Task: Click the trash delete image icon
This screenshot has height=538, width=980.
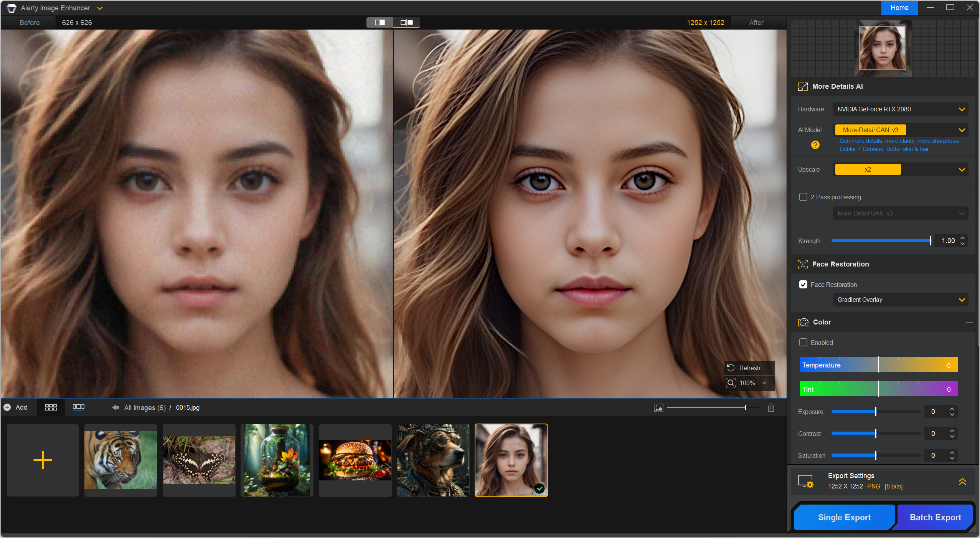Action: point(771,407)
